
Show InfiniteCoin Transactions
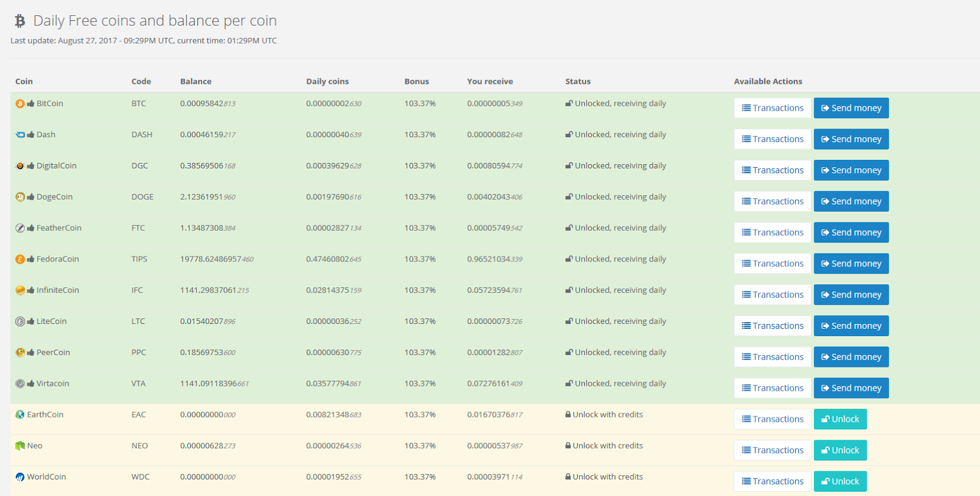coord(772,295)
